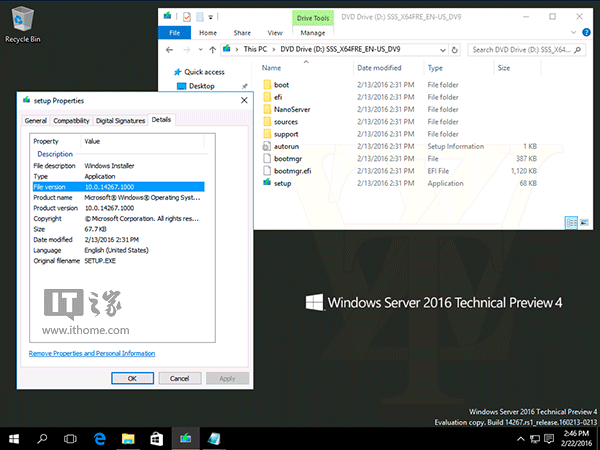This screenshot has width=600, height=450.
Task: Select the Original filename row
Action: 119,261
